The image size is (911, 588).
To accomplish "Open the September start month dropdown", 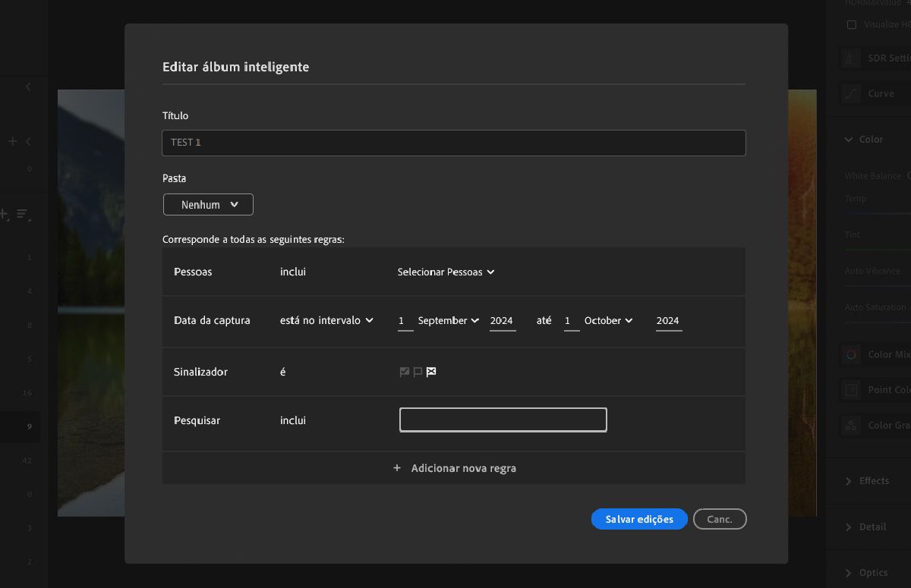I will coord(448,320).
